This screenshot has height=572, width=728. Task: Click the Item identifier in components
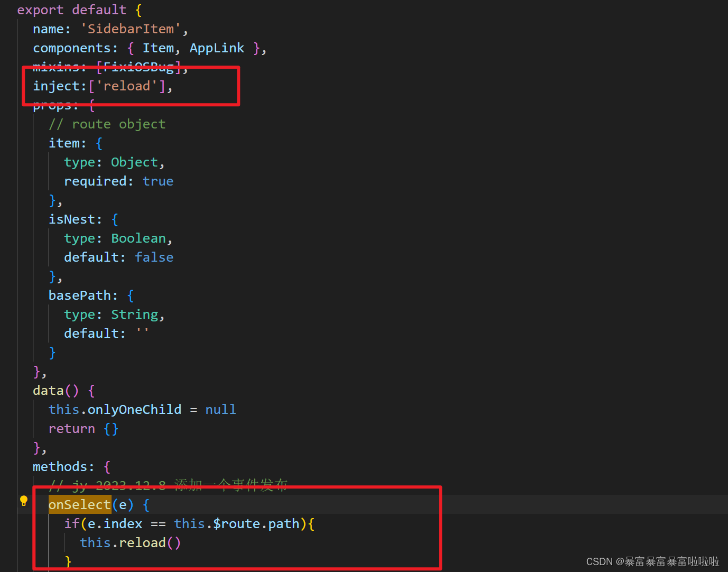point(158,48)
